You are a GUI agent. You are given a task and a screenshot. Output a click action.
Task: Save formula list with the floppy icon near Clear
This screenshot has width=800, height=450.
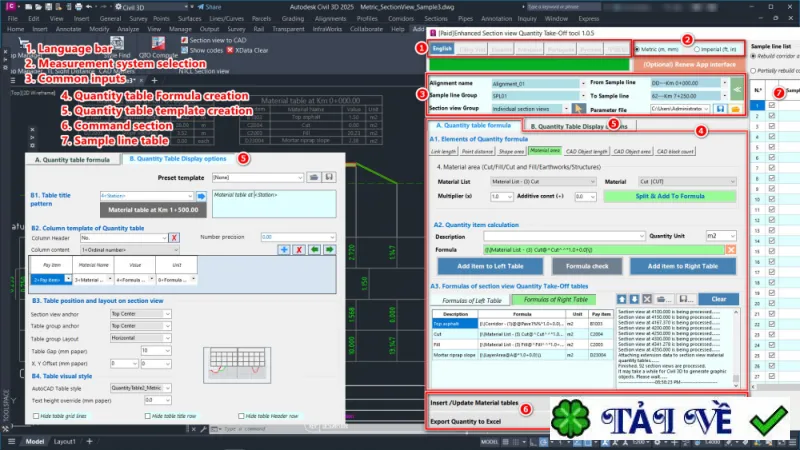click(686, 299)
